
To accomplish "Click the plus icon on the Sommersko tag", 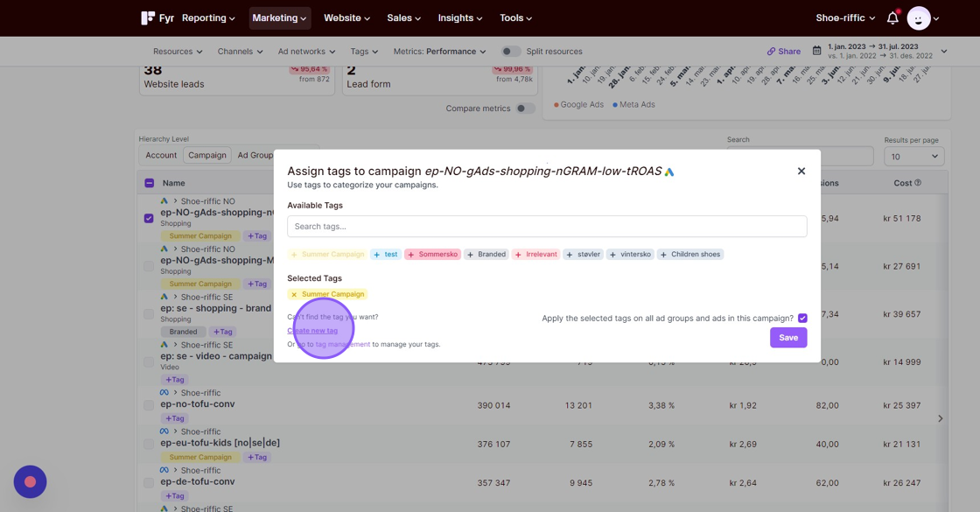I will tap(410, 255).
